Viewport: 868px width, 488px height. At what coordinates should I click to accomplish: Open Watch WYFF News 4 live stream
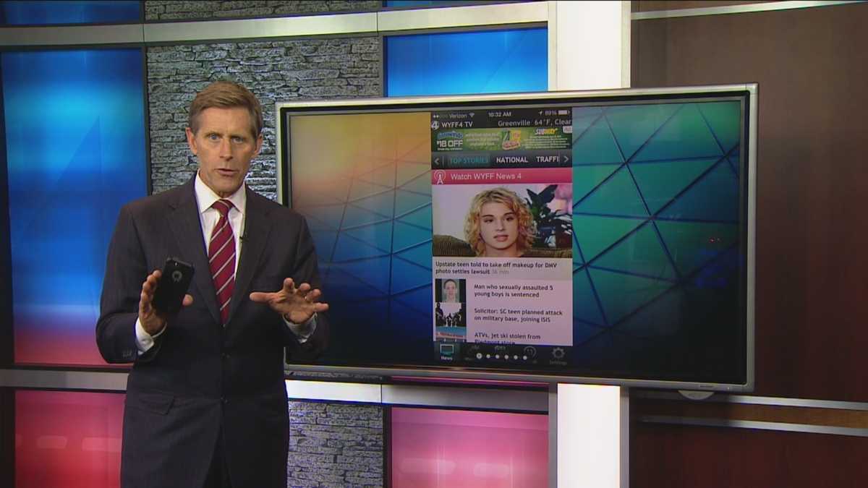[x=484, y=176]
